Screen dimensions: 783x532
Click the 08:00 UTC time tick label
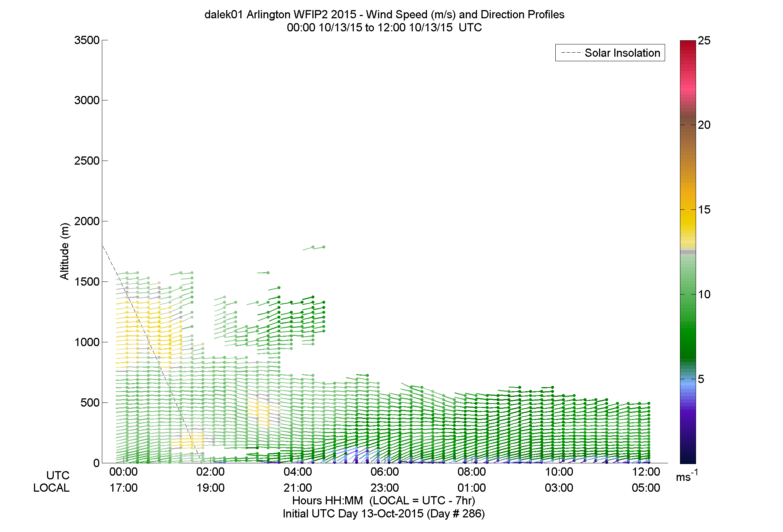pos(472,472)
